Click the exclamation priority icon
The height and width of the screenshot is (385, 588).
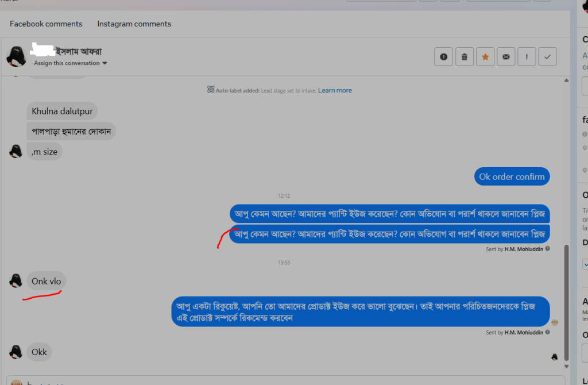527,57
